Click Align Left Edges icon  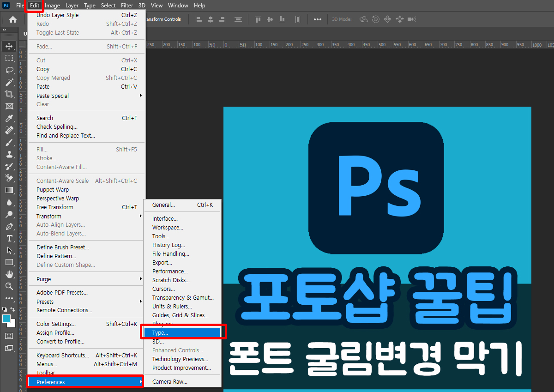[199, 19]
